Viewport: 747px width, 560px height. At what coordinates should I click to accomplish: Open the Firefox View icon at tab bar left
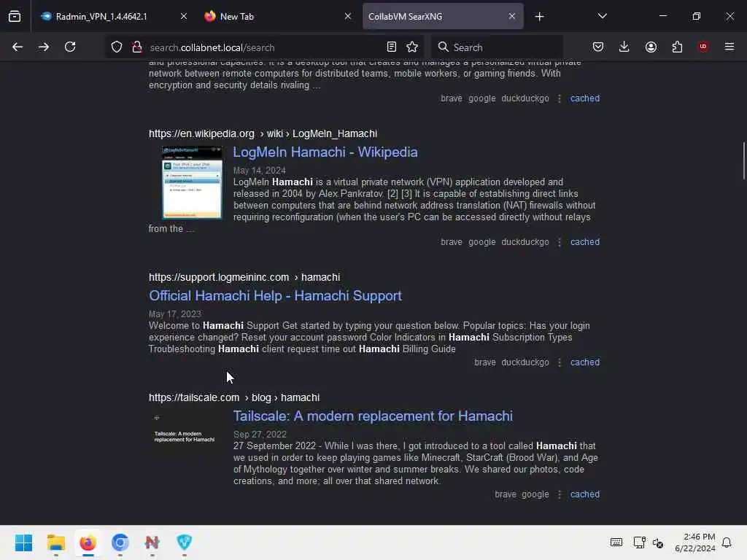pyautogui.click(x=15, y=16)
